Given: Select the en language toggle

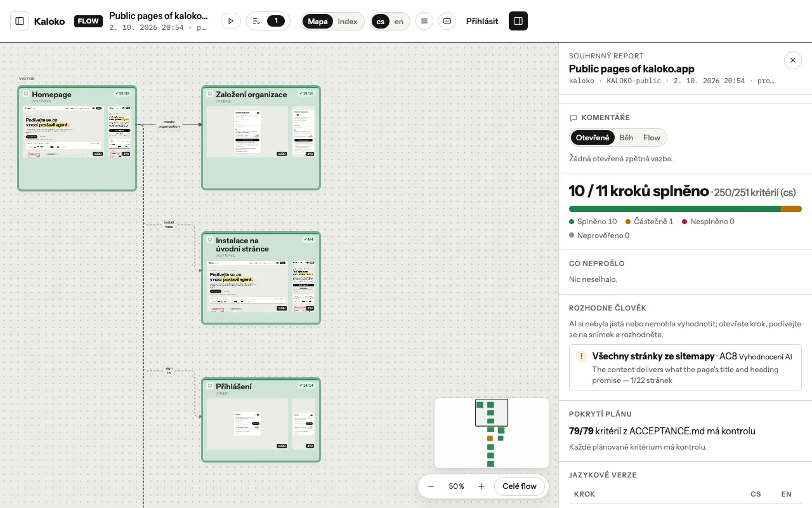Looking at the screenshot, I should 399,21.
